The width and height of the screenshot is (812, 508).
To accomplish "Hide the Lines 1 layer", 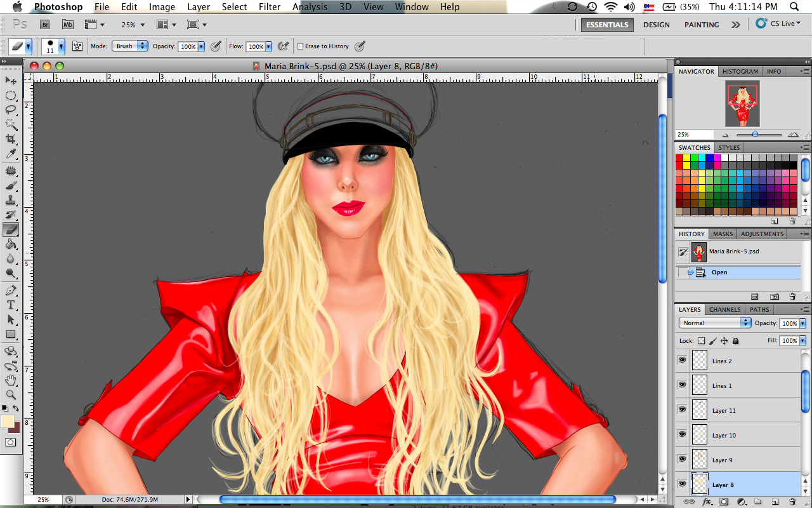I will (x=682, y=385).
